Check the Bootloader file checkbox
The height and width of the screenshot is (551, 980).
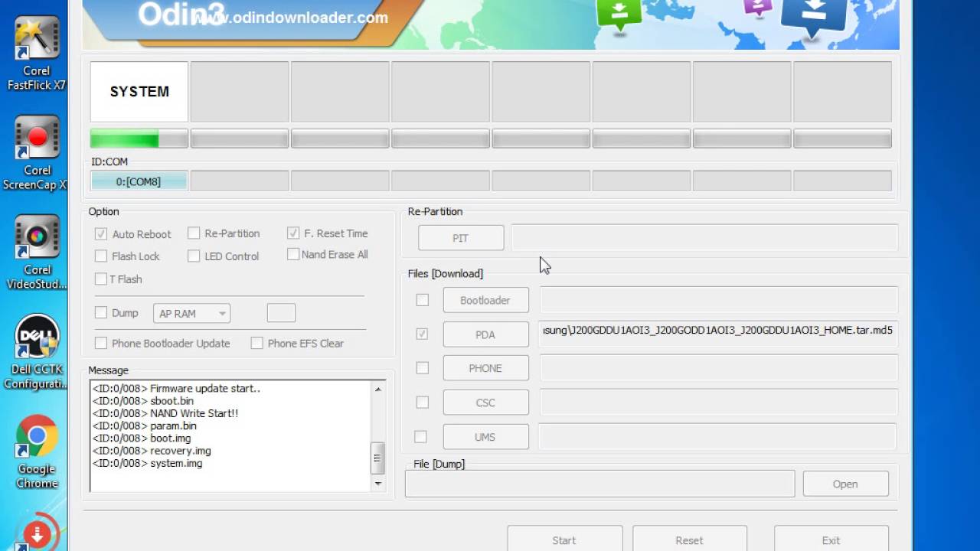point(423,300)
